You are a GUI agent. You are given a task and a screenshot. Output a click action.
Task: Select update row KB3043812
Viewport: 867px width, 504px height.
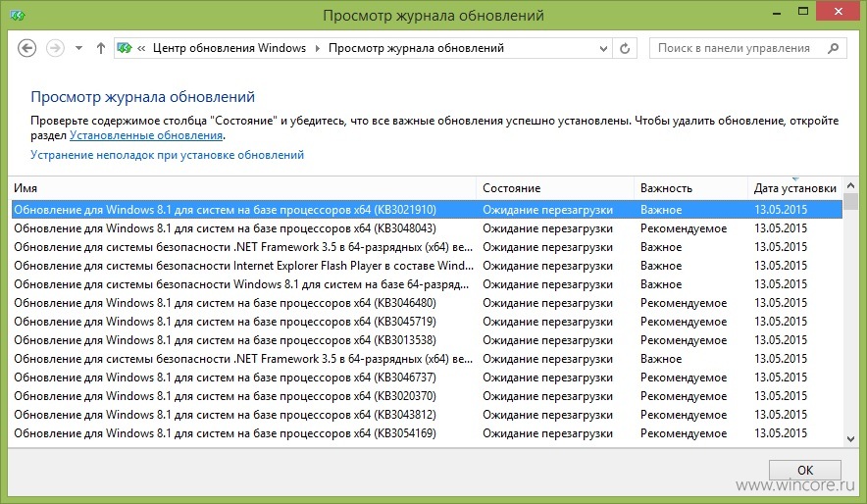coord(427,415)
